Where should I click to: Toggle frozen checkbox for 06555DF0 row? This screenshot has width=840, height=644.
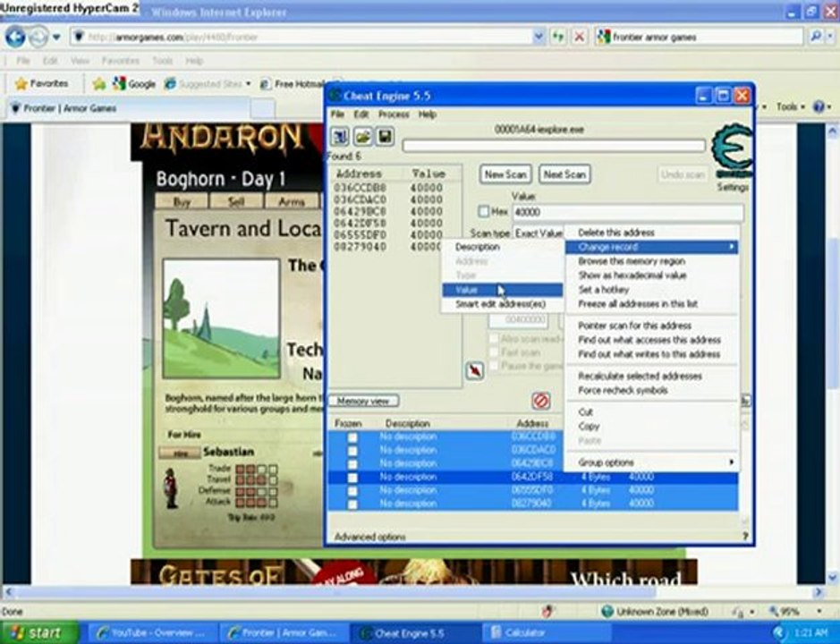352,491
